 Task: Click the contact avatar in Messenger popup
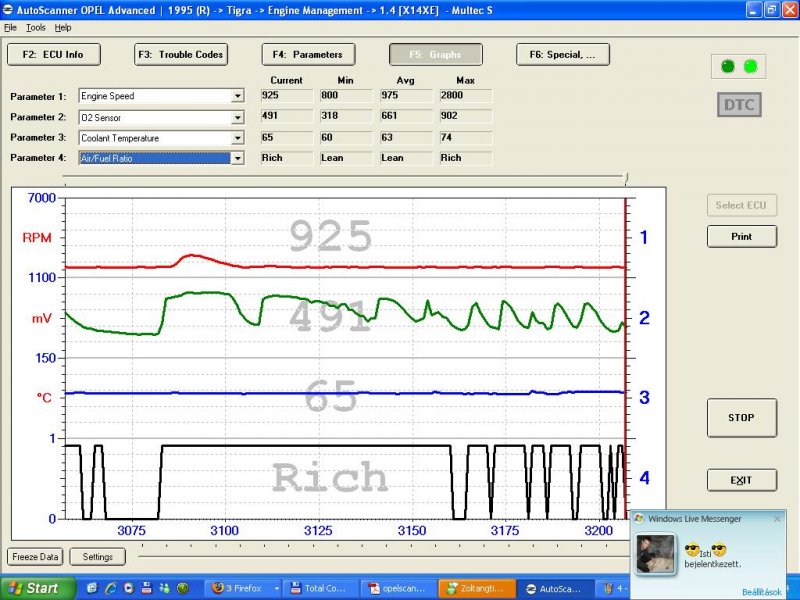656,554
